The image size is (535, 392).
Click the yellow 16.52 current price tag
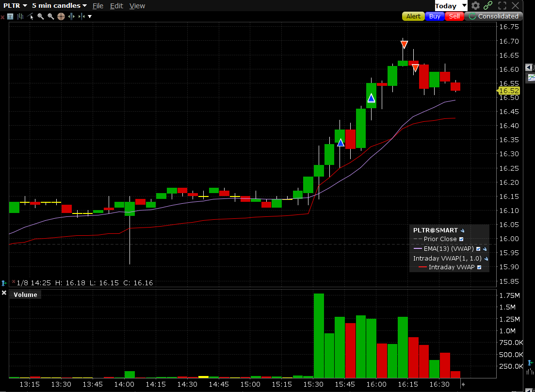pos(508,91)
